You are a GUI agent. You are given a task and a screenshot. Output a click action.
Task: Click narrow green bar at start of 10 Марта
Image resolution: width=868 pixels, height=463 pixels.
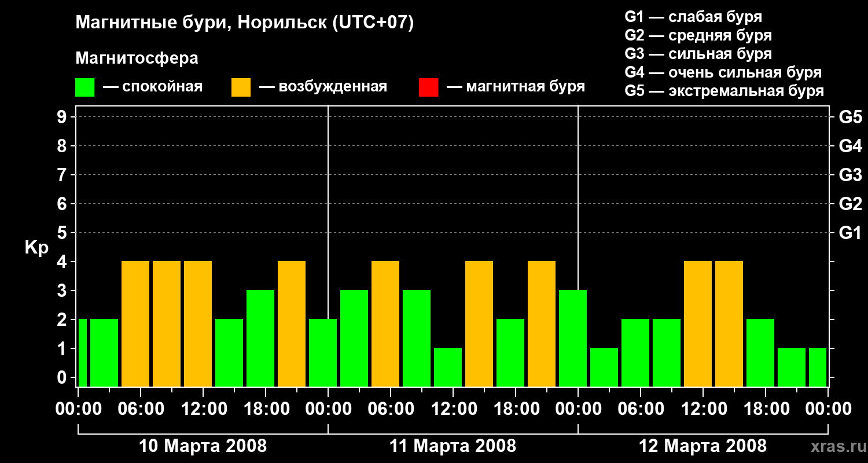point(82,352)
